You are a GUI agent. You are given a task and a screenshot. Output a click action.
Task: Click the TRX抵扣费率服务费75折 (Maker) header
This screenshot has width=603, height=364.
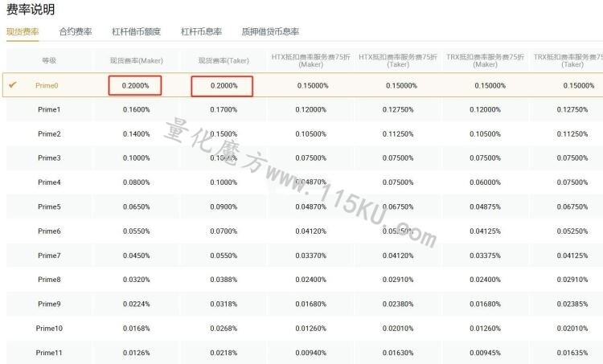[486, 61]
